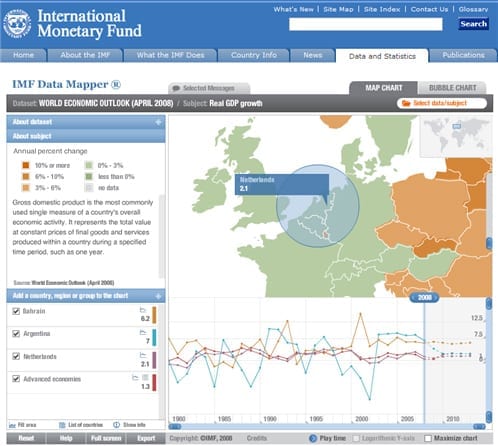Viewport: 498px width, 446px height.
Task: Click the right handle of the timeline range slider
Action: coord(479,426)
